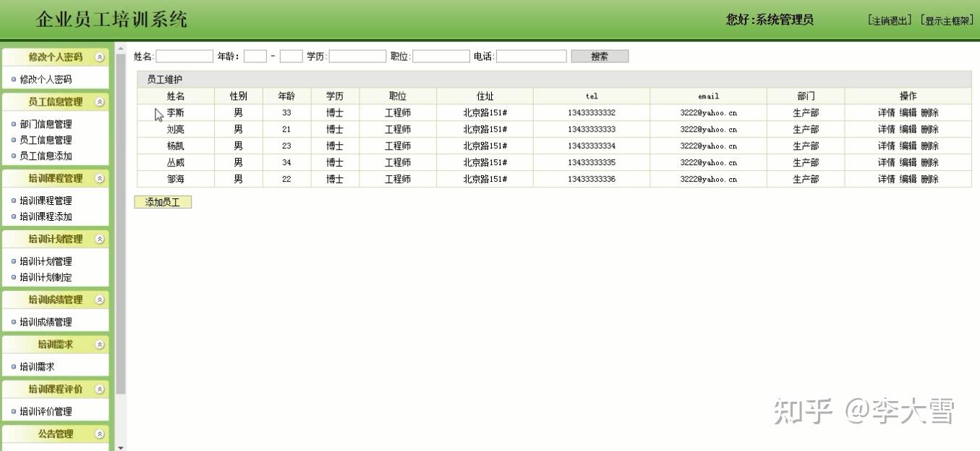Image resolution: width=980 pixels, height=451 pixels.
Task: Collapse the 培训计划管理 section
Action: [x=99, y=238]
